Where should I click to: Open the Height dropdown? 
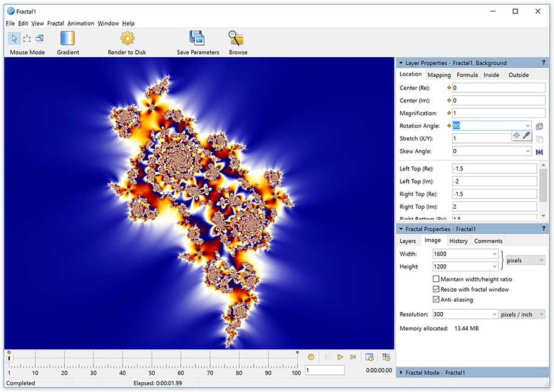[494, 267]
